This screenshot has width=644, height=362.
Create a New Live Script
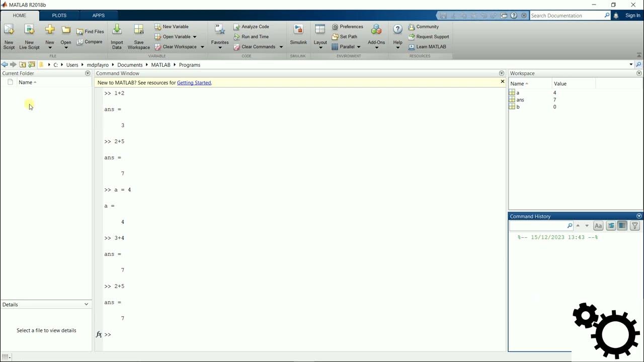(x=29, y=37)
